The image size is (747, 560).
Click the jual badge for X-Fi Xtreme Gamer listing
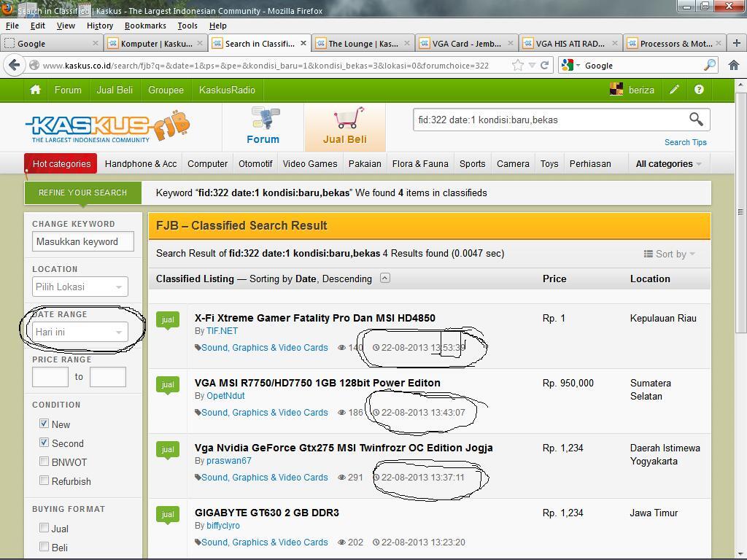click(x=168, y=321)
